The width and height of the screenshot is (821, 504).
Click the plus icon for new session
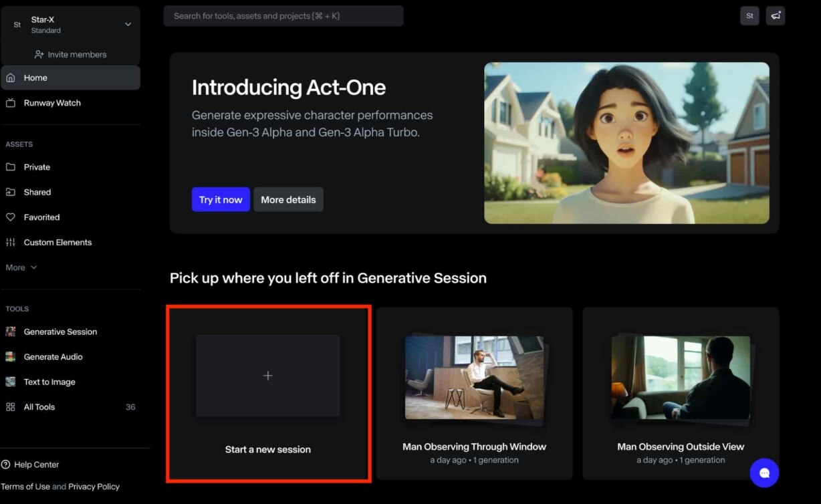[268, 376]
